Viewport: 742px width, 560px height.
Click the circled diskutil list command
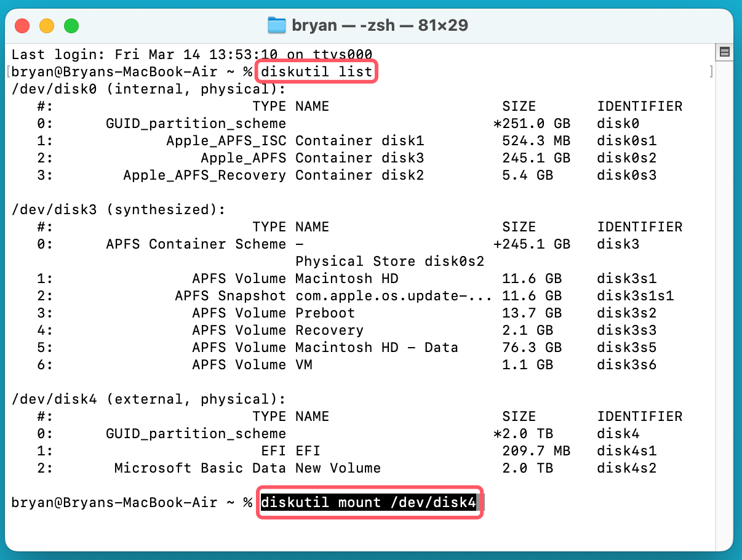click(316, 71)
